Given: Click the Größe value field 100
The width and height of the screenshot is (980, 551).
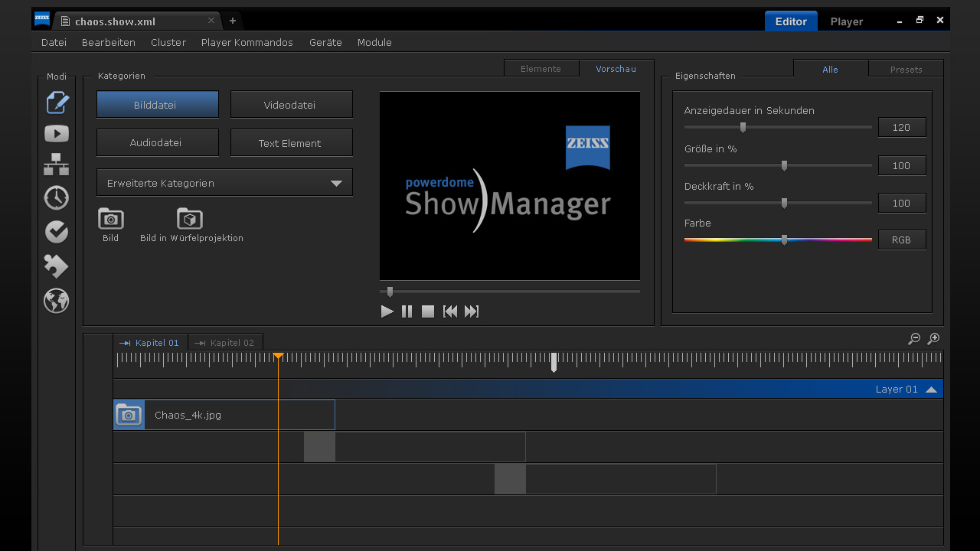Looking at the screenshot, I should 902,165.
